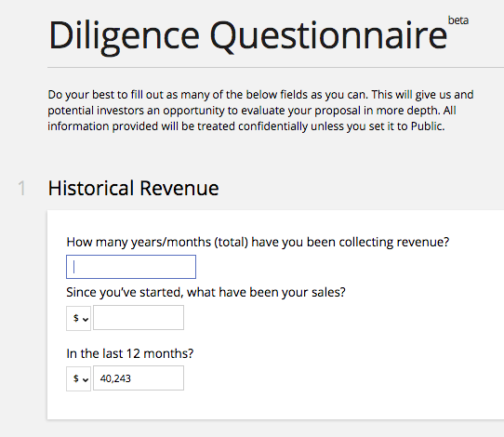The width and height of the screenshot is (504, 437).
Task: Open currency dropdown for last 12 months
Action: [x=78, y=378]
